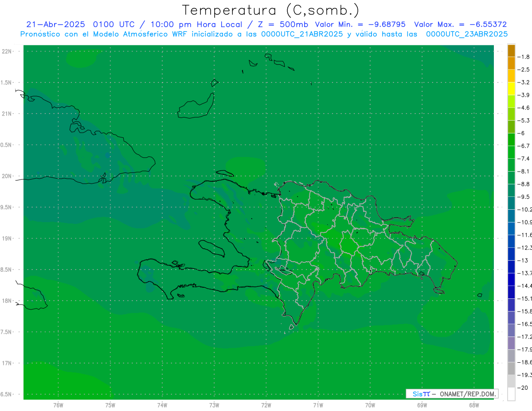Image resolution: width=532 pixels, height=411 pixels.
Task: Select the 'Z = 500mb' level text
Action: (x=283, y=24)
